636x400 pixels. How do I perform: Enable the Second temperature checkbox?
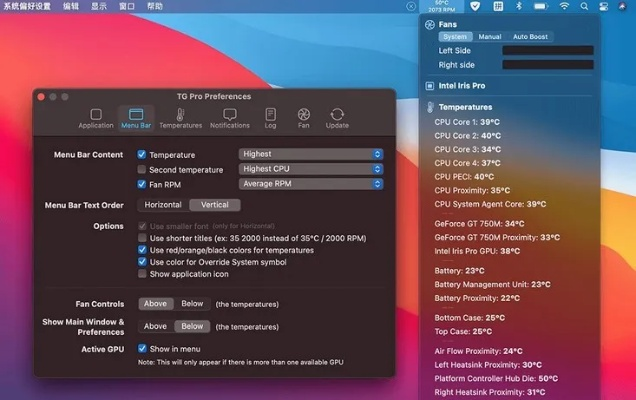point(141,170)
